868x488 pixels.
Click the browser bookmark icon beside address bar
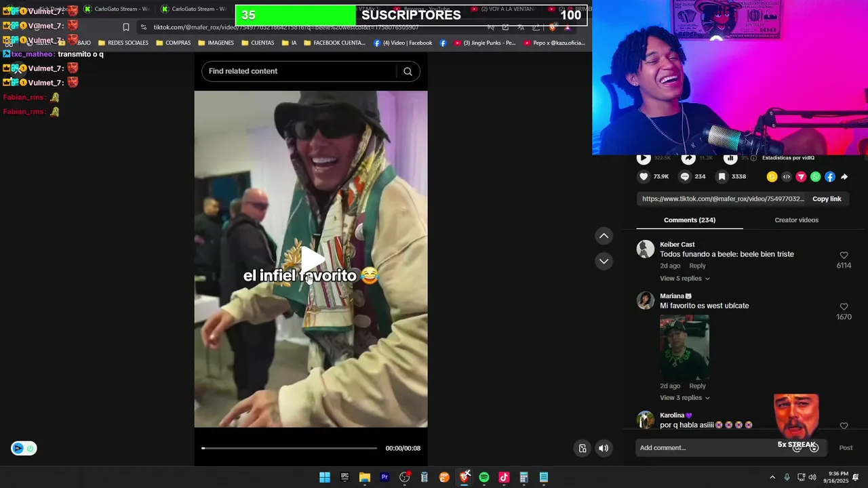125,27
